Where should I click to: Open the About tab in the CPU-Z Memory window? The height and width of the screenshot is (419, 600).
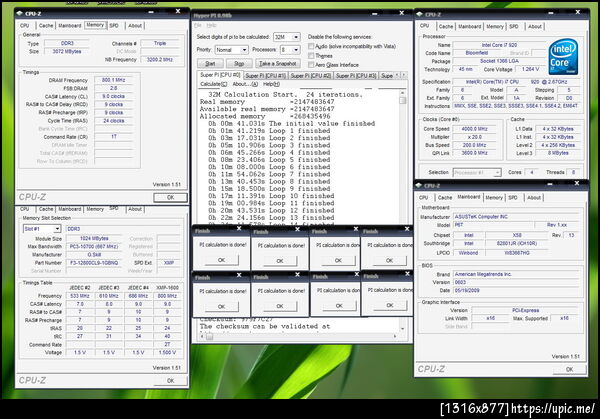(x=135, y=26)
